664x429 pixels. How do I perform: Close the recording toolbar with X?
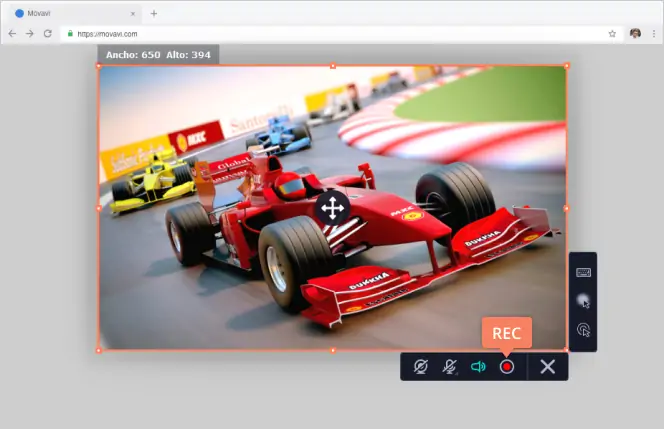coord(548,367)
